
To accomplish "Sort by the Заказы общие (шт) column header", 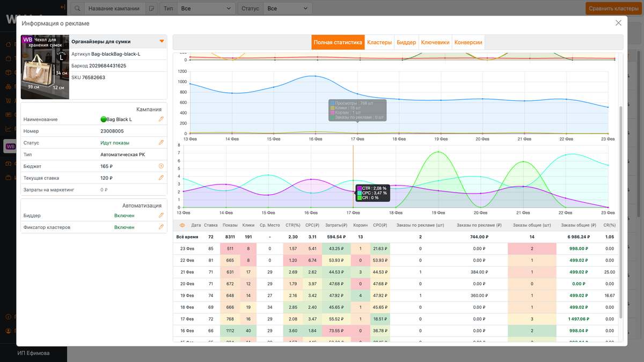I will pos(532,225).
